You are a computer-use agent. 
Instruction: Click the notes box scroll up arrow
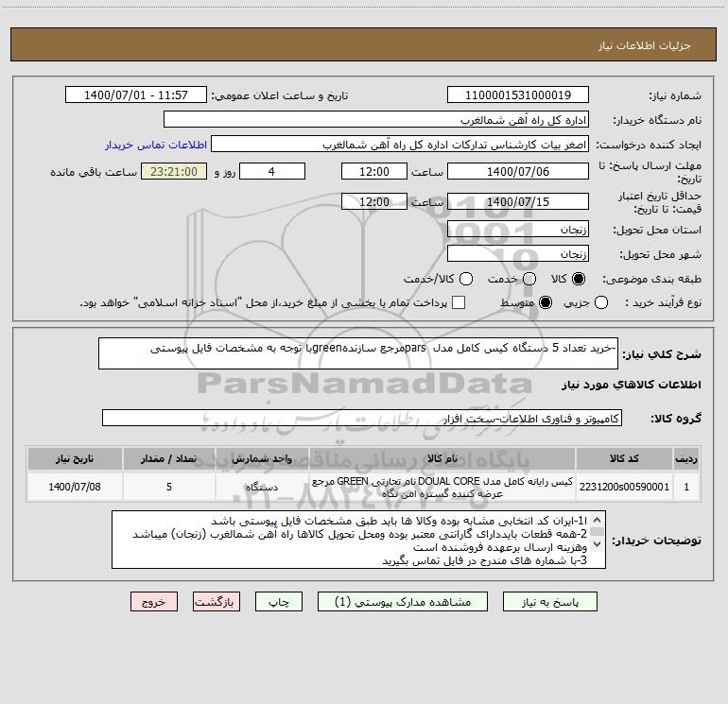(x=598, y=521)
